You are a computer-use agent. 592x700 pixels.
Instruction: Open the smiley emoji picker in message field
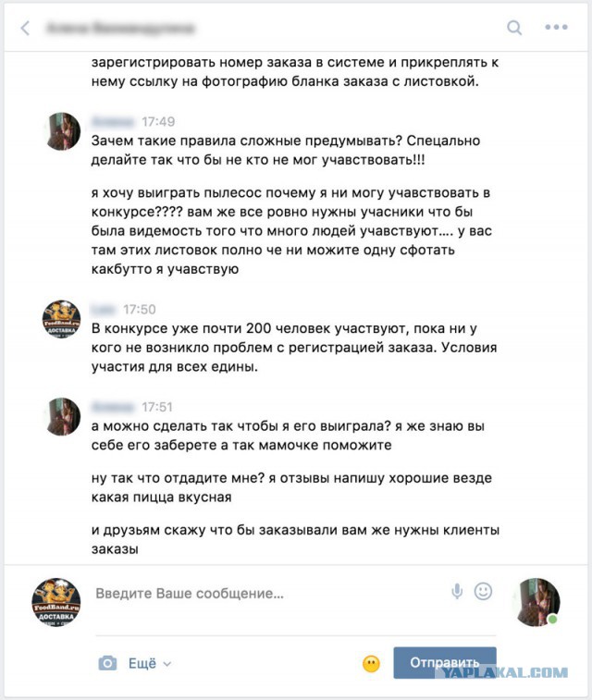coord(483,591)
